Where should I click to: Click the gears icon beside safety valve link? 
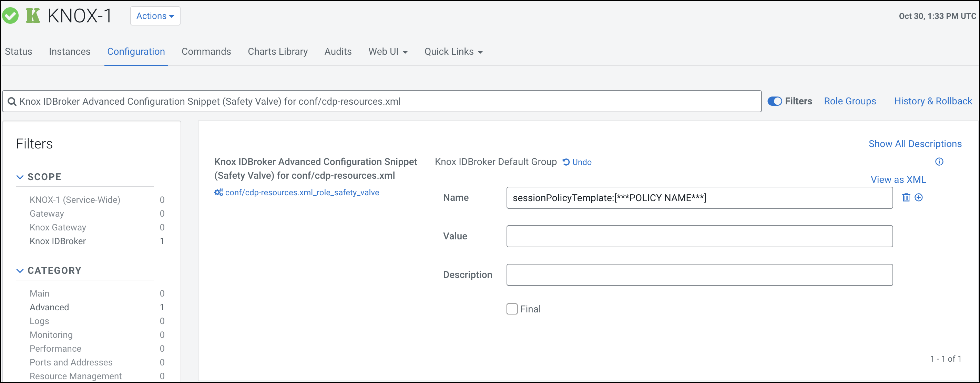pos(218,193)
